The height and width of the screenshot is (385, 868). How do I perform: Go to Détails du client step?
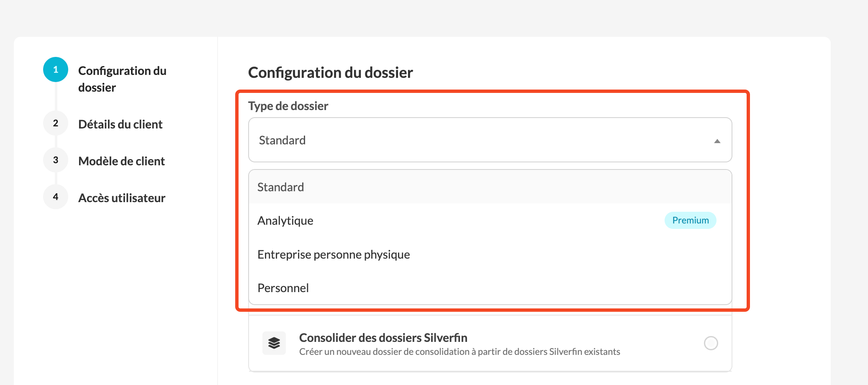tap(121, 124)
